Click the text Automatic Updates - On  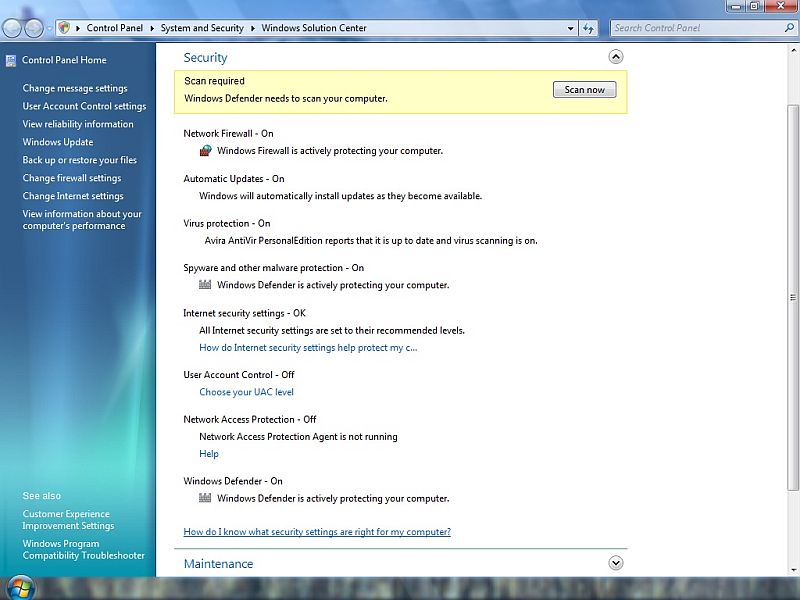click(x=234, y=179)
